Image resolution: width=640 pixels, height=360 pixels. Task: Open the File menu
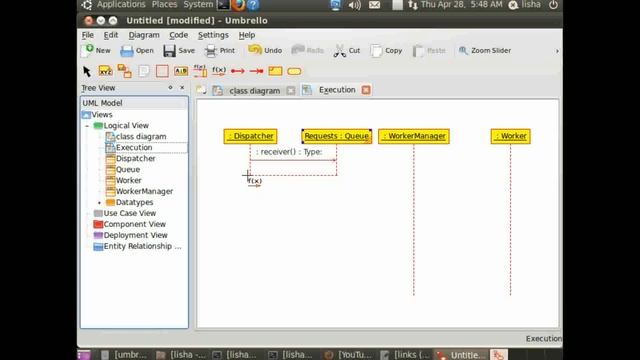click(88, 35)
